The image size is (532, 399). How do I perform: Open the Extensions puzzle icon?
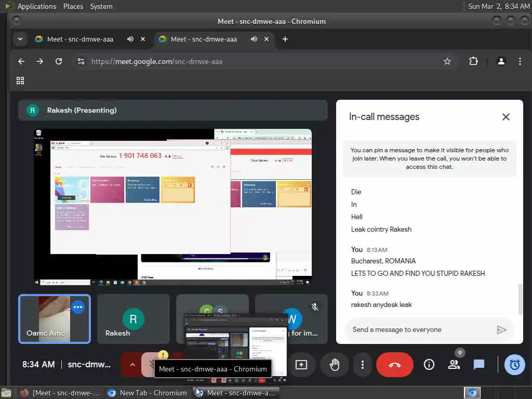pyautogui.click(x=473, y=61)
